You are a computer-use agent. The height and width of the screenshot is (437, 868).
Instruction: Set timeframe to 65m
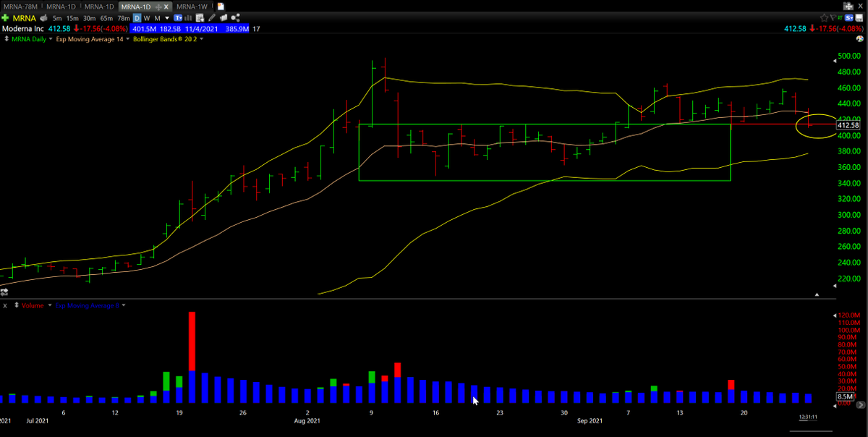pos(107,18)
